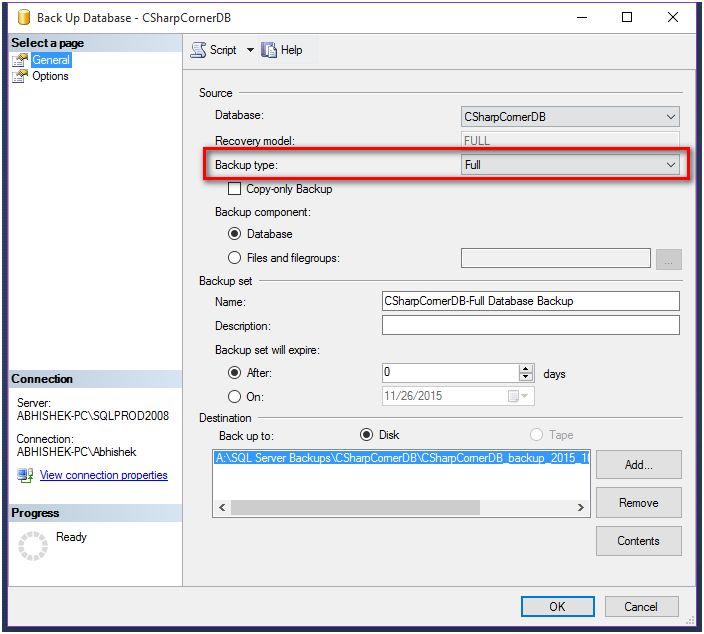This screenshot has width=704, height=634.
Task: Close the Back Up Database dialog
Action: [x=673, y=18]
